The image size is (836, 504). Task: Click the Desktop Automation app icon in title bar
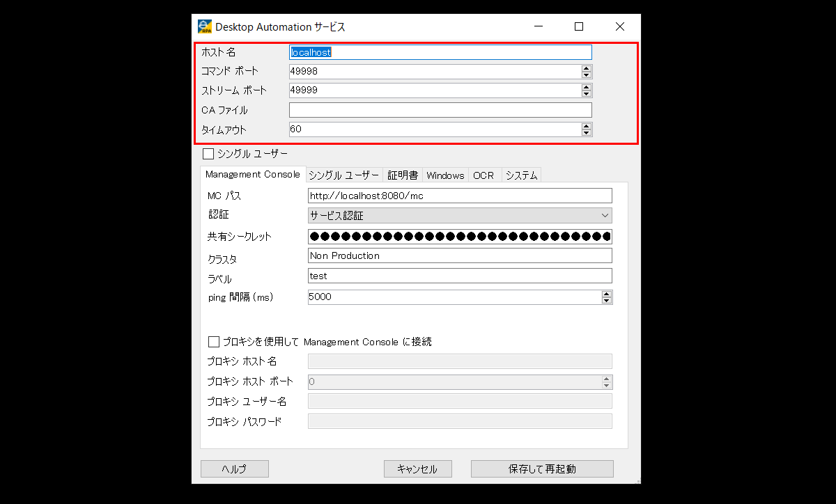click(x=205, y=26)
